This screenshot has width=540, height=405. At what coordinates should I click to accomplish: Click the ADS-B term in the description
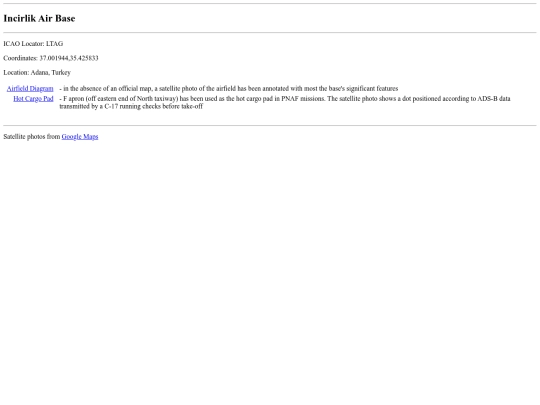487,98
